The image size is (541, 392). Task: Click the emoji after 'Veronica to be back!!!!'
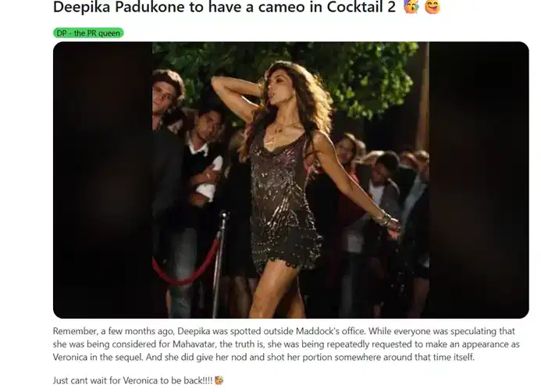click(x=219, y=380)
